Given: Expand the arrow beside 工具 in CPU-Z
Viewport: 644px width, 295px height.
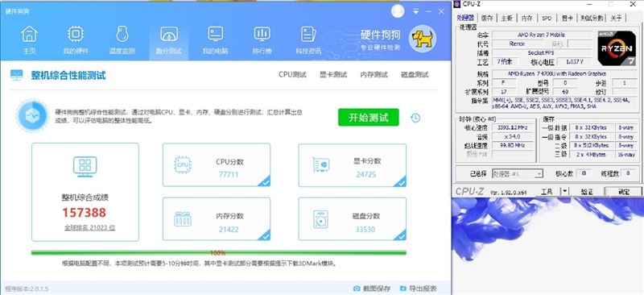Looking at the screenshot, I should pyautogui.click(x=565, y=191).
